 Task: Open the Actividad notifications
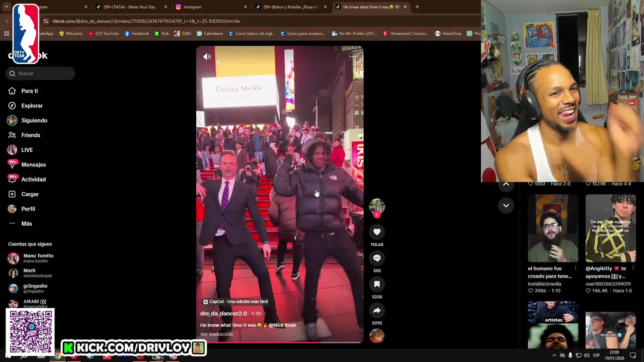coord(33,179)
